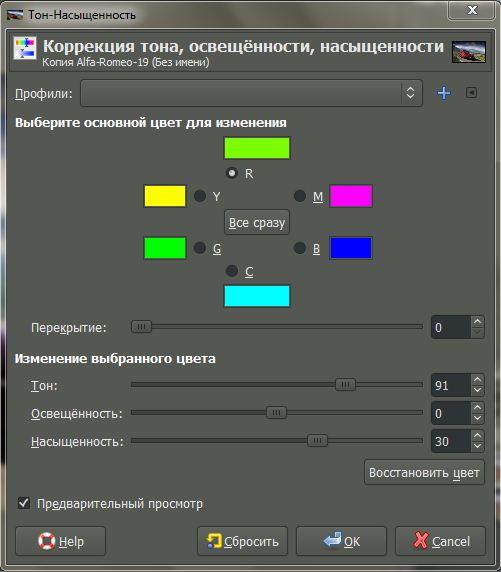Decrease the Насыщенность value with down arrow
501x572 pixels.
[477, 446]
